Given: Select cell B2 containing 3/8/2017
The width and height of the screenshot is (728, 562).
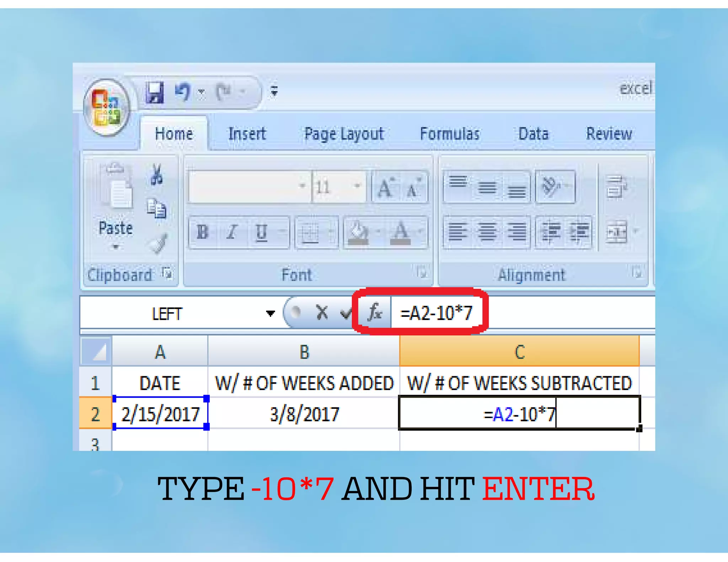Looking at the screenshot, I should [x=304, y=414].
